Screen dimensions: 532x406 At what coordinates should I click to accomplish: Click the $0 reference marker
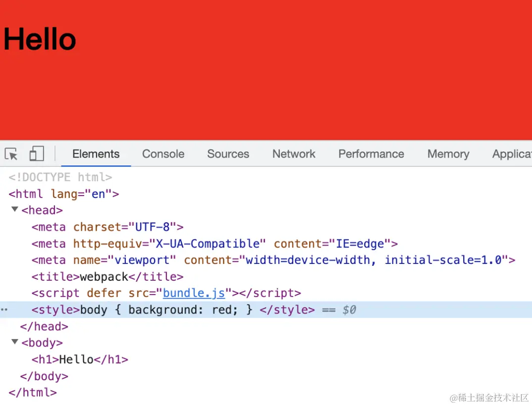pyautogui.click(x=349, y=309)
